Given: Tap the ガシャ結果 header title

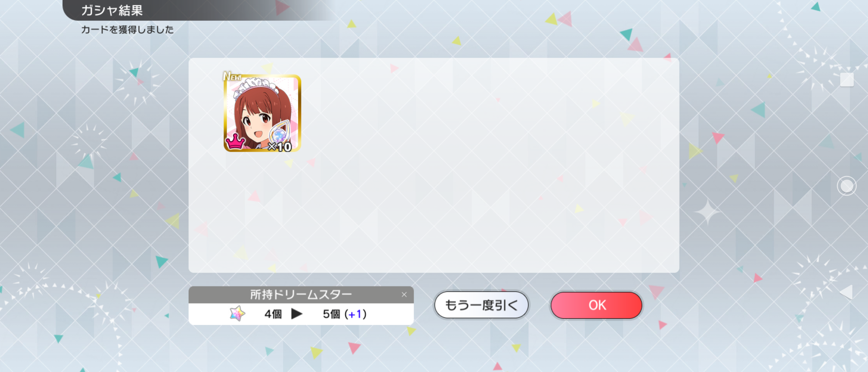Looking at the screenshot, I should tap(112, 10).
